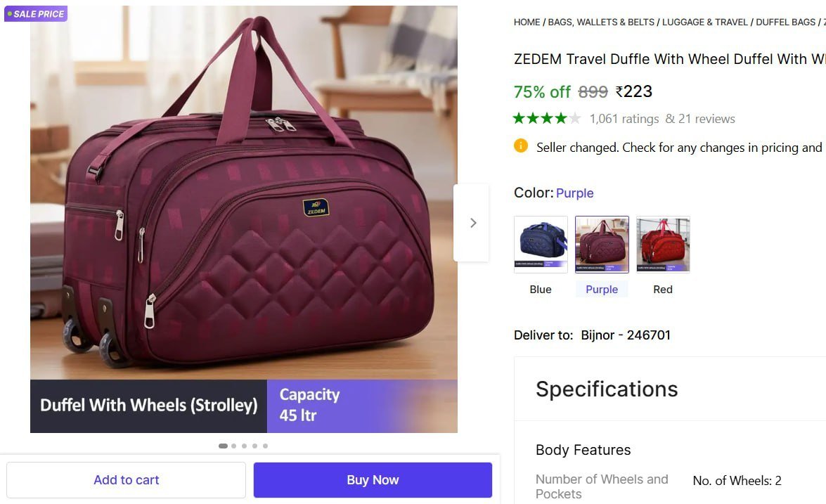Go to Luggage & Travel breadcrumb

click(705, 22)
